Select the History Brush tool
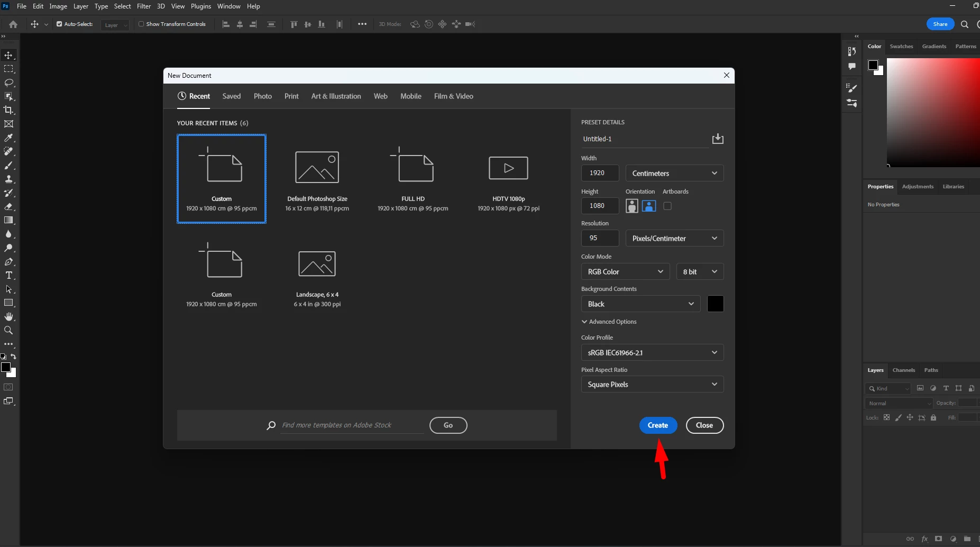The width and height of the screenshot is (980, 547). [8, 193]
